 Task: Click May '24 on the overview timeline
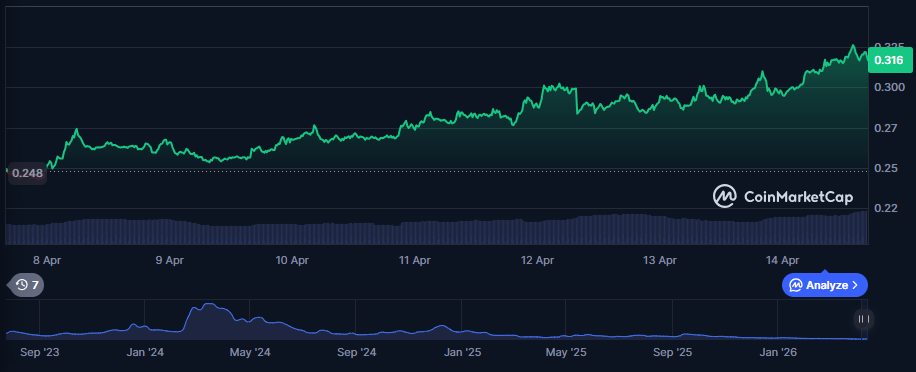pyautogui.click(x=250, y=353)
